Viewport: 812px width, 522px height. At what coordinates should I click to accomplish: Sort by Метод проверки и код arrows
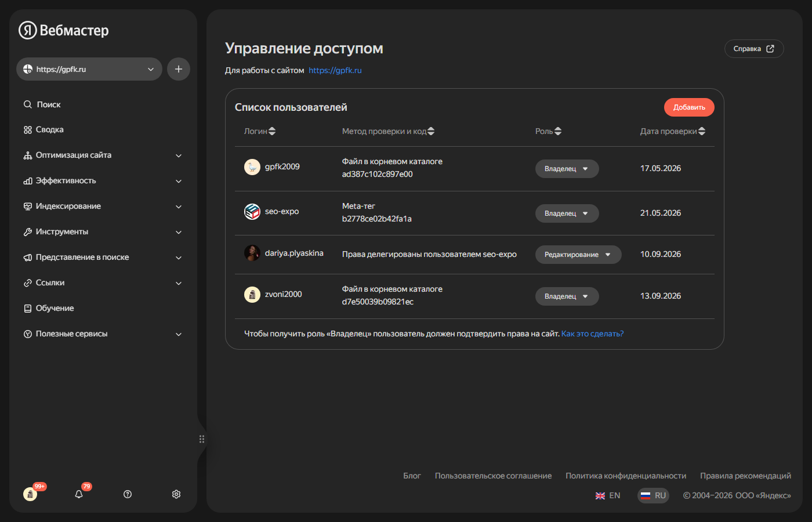pos(431,131)
